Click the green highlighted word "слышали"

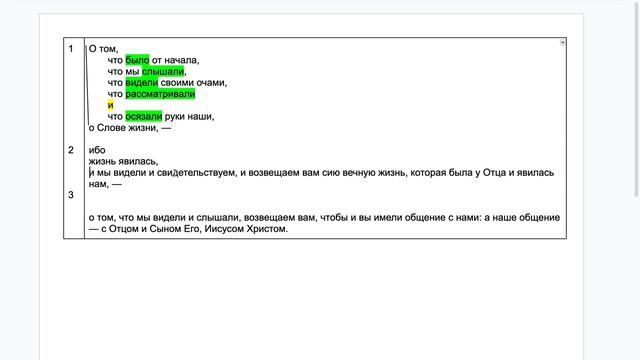coord(163,72)
